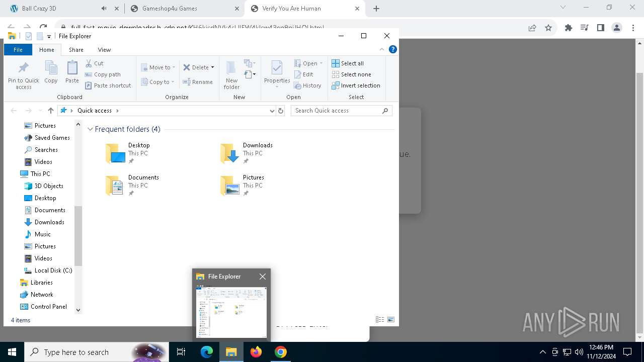
Task: Select the Documents frequent folder
Action: click(x=132, y=186)
